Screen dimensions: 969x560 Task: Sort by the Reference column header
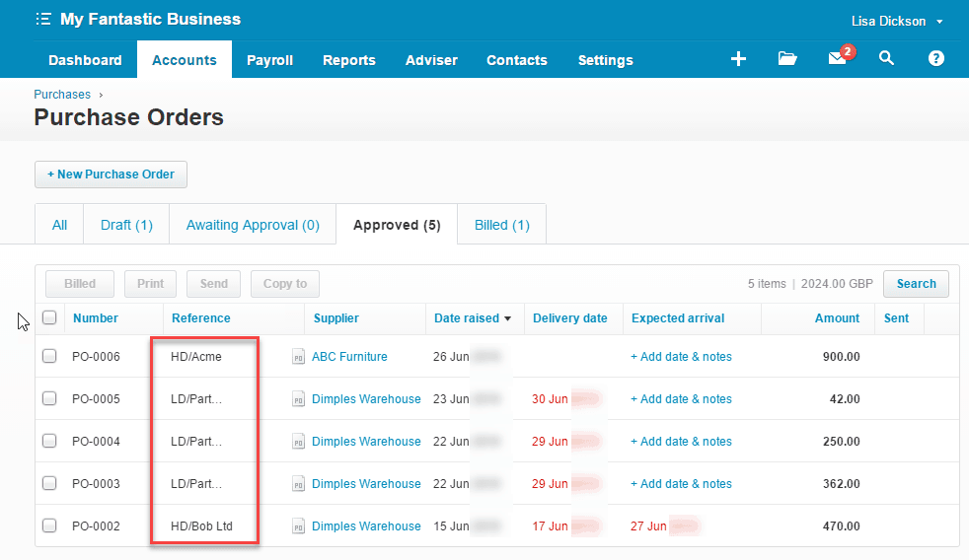tap(201, 318)
